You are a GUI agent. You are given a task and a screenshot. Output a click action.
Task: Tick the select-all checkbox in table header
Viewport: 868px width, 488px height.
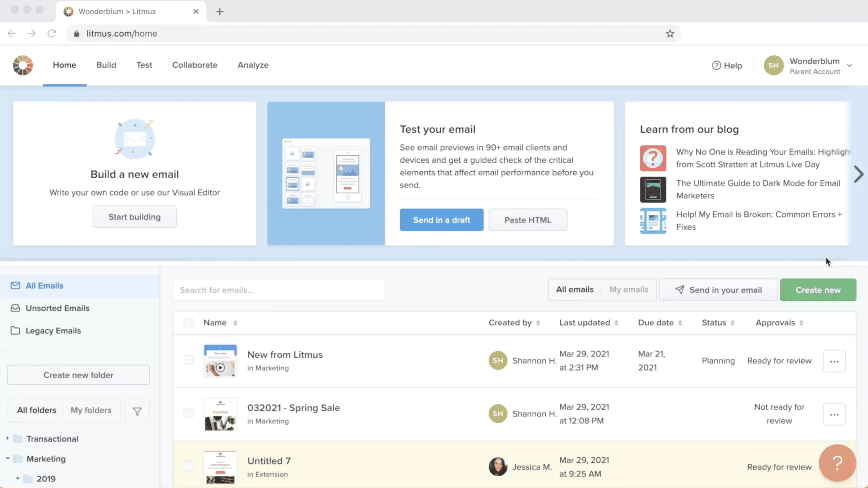tap(188, 323)
